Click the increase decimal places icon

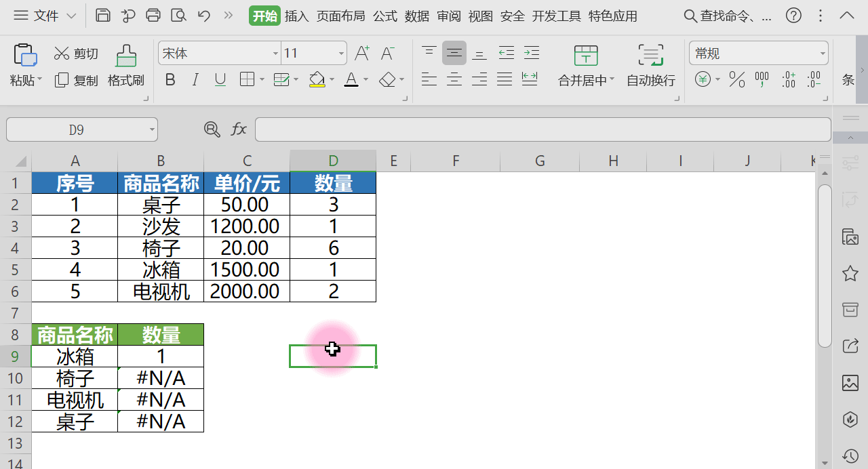pos(788,79)
